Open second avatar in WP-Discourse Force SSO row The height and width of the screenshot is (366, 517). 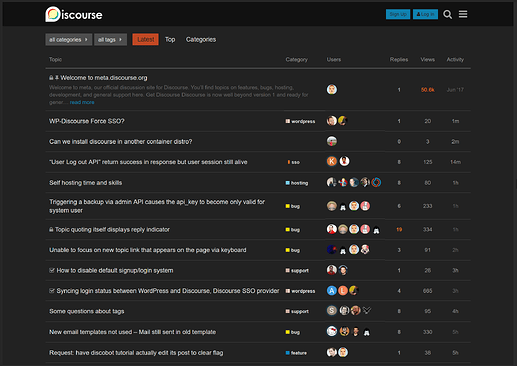[x=343, y=121]
